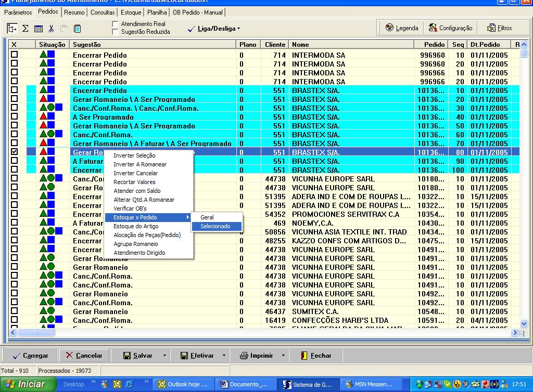Switch to the Estoque tab
Image resolution: width=533 pixels, height=392 pixels.
130,12
